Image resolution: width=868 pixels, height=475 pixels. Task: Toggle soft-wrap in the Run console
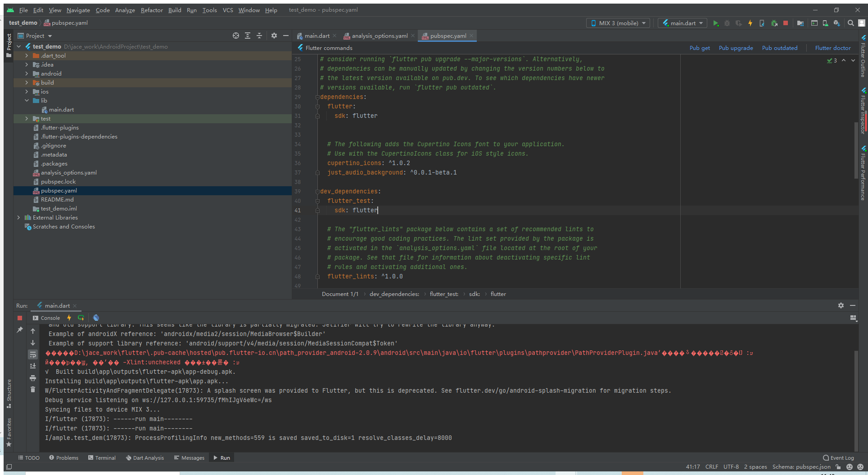click(x=33, y=354)
